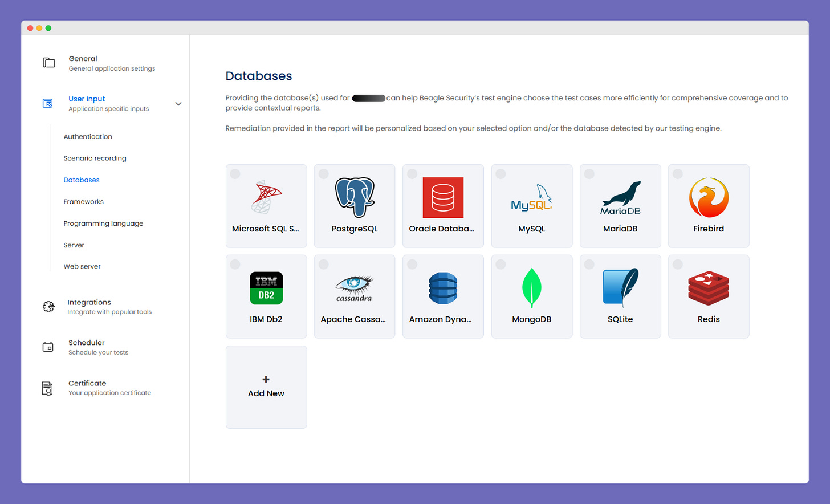830x504 pixels.
Task: Click the MySQL dolphin logo
Action: [x=532, y=198]
